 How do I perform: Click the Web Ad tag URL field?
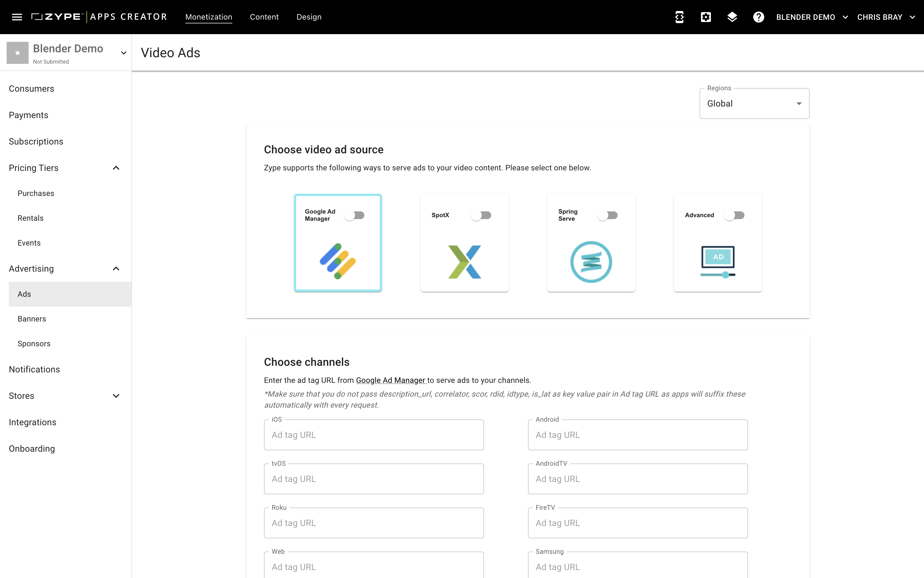click(x=373, y=565)
